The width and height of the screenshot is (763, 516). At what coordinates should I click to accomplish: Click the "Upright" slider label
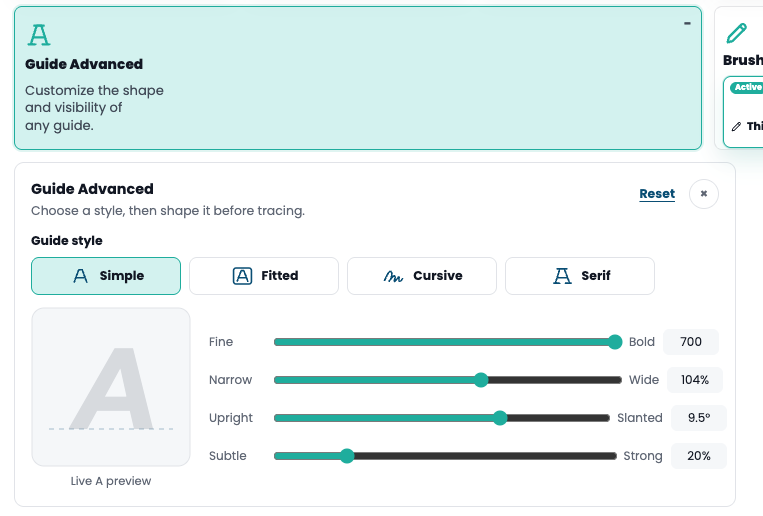click(231, 418)
